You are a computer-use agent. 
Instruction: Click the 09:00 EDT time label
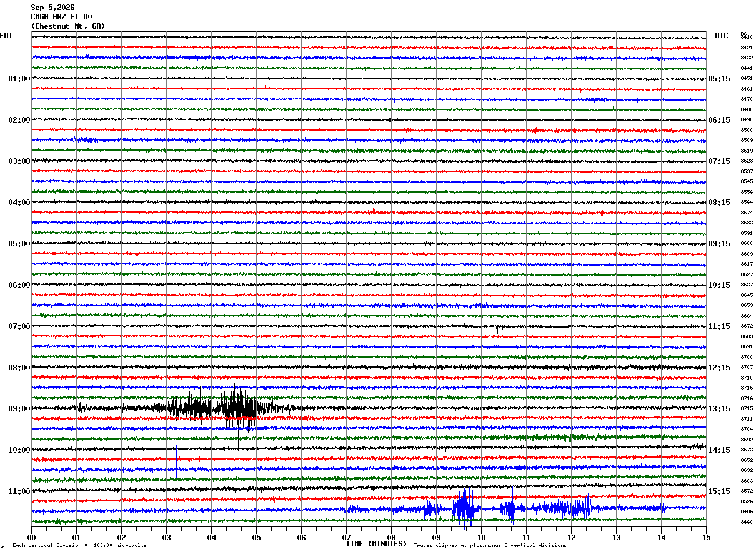click(x=19, y=409)
